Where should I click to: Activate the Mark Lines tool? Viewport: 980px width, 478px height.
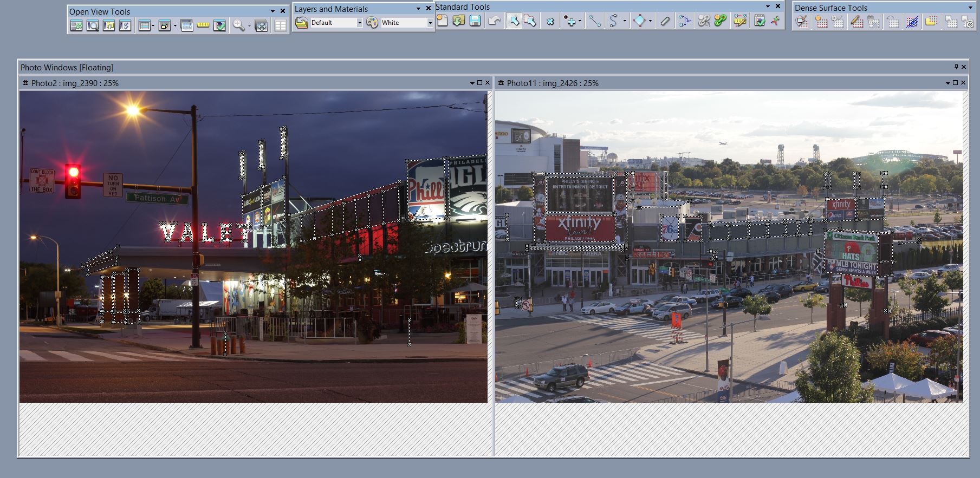click(595, 21)
